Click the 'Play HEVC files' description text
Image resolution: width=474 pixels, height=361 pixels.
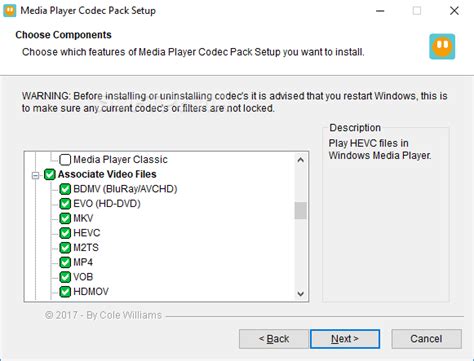tap(380, 149)
